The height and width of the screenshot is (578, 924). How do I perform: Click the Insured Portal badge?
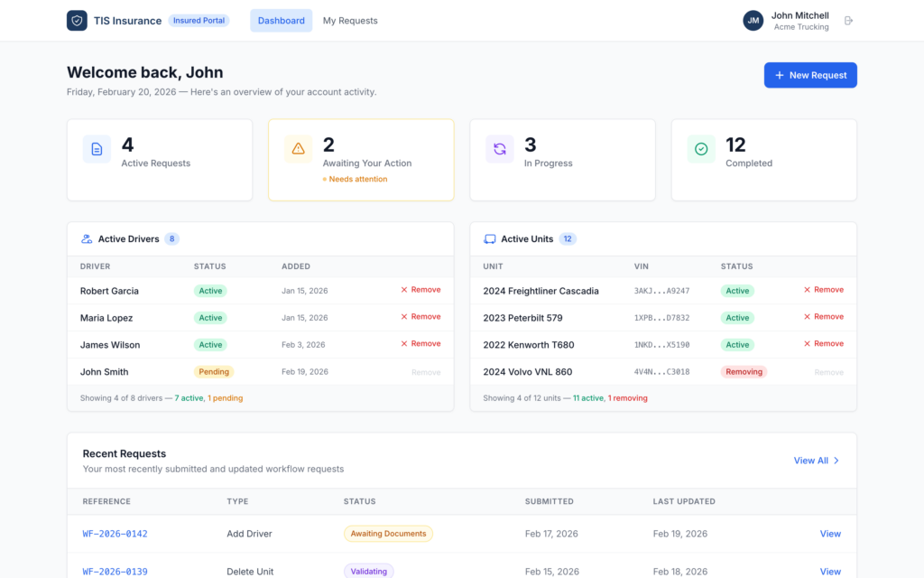[199, 21]
